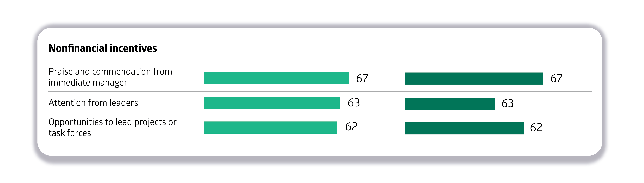Click divider line below Attention row

point(318,114)
